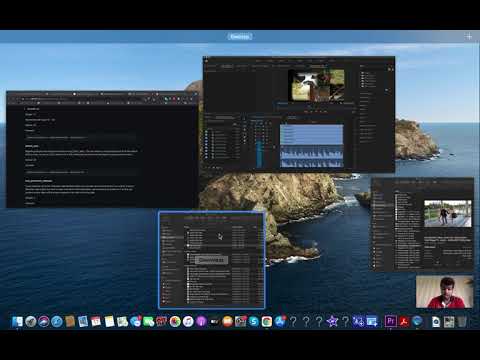
Task: Open white document icon beside Trash stacks
Action: click(436, 322)
